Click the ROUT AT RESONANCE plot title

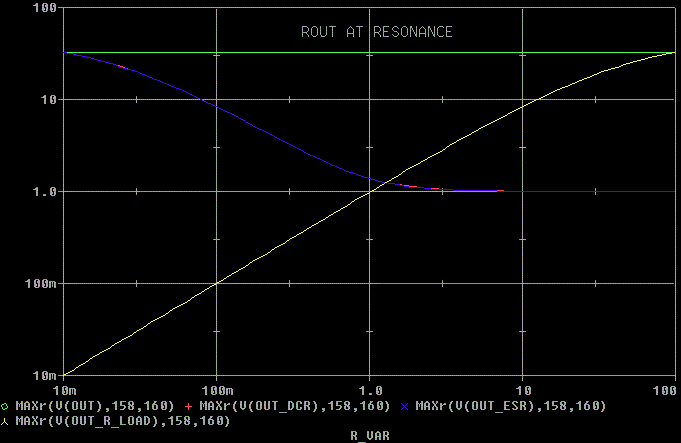[377, 32]
